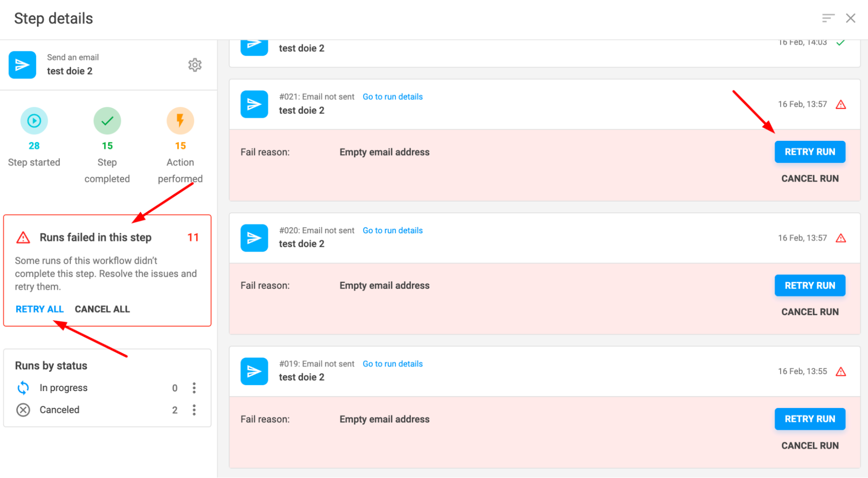Click the Step started play icon
The image size is (868, 478).
click(x=34, y=120)
